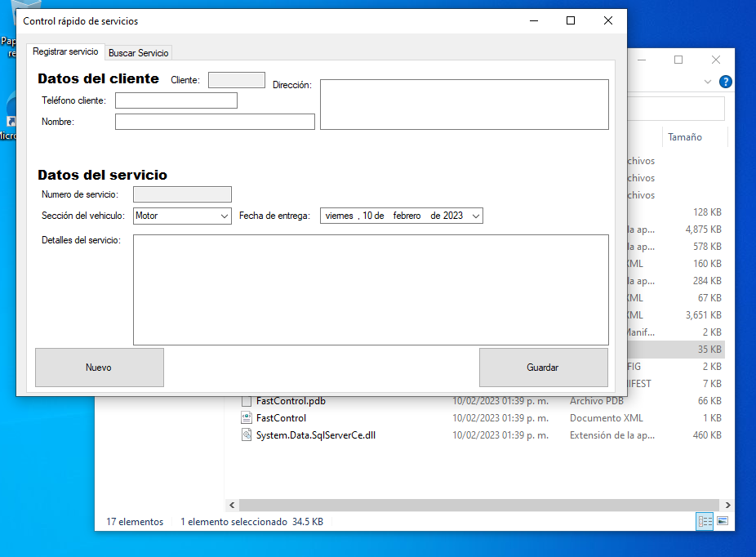Click the 17 elementos status bar text
Image resolution: width=756 pixels, height=557 pixels.
point(135,522)
